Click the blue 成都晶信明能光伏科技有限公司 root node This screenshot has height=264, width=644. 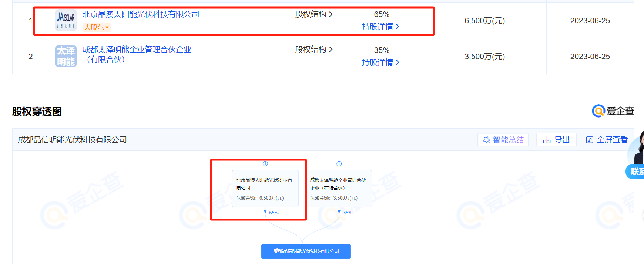pos(306,251)
